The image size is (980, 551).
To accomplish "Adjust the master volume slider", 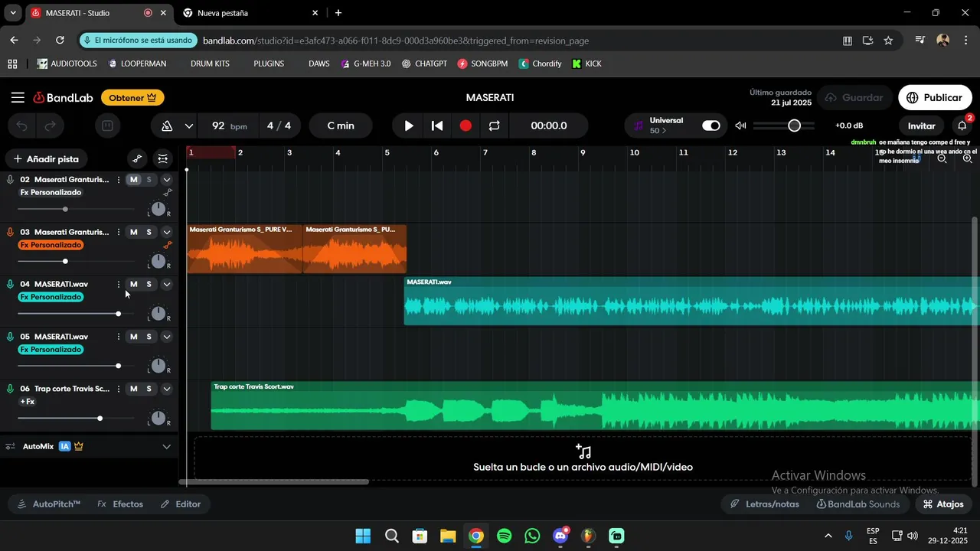I will tap(784, 126).
